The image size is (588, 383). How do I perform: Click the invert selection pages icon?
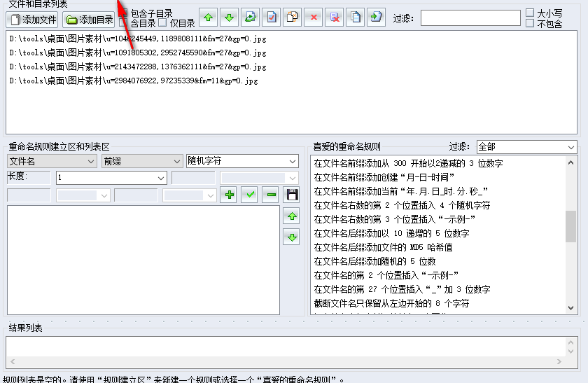pyautogui.click(x=293, y=18)
